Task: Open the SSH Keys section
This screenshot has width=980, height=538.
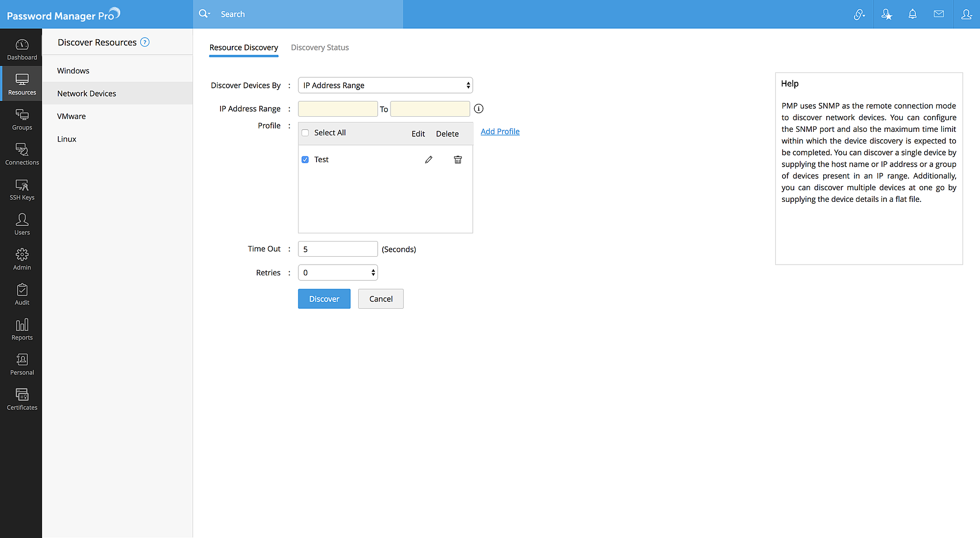Action: coord(22,189)
